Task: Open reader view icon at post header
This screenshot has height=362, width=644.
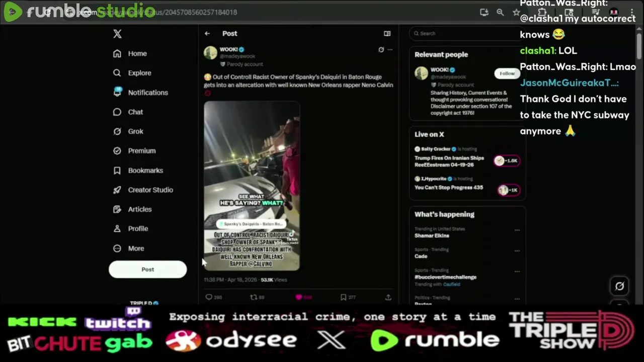Action: 387,34
